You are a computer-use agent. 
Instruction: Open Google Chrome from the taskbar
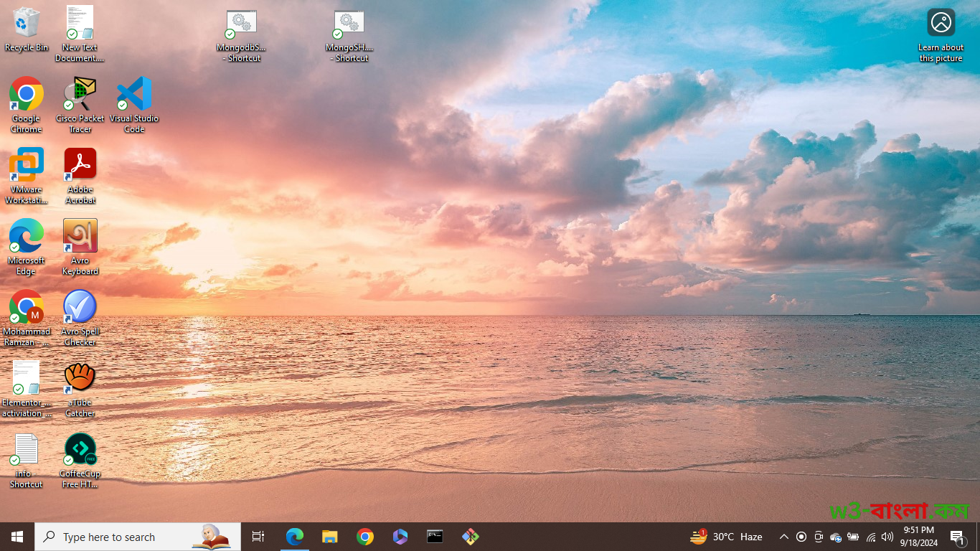point(365,537)
